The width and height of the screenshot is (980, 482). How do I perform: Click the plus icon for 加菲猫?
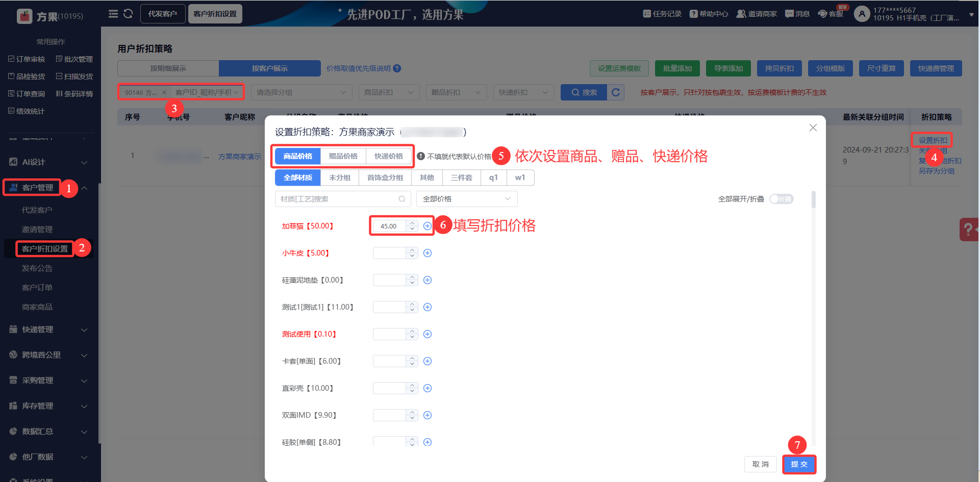click(x=428, y=226)
